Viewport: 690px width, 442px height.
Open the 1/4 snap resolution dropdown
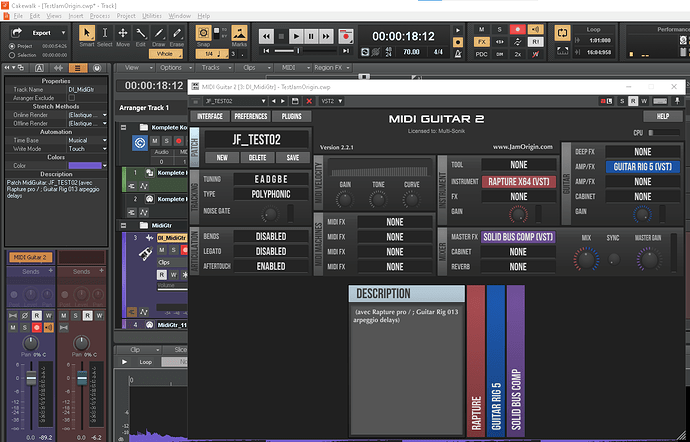point(212,54)
